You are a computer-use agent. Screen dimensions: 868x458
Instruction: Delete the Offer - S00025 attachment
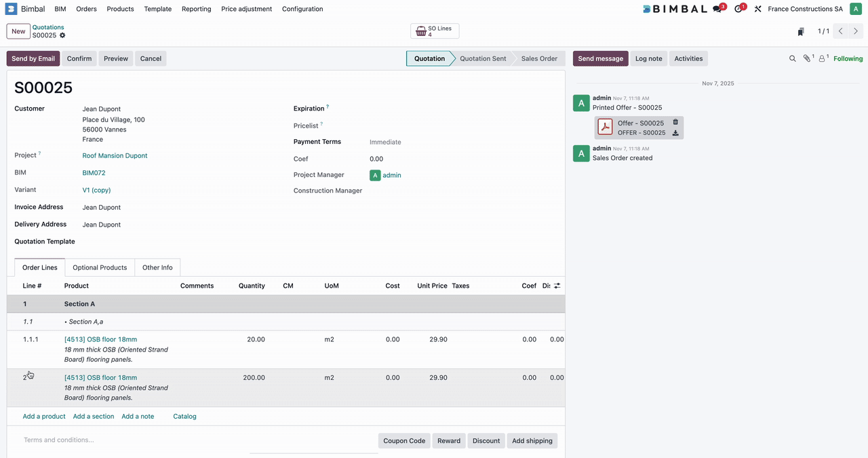(x=675, y=122)
